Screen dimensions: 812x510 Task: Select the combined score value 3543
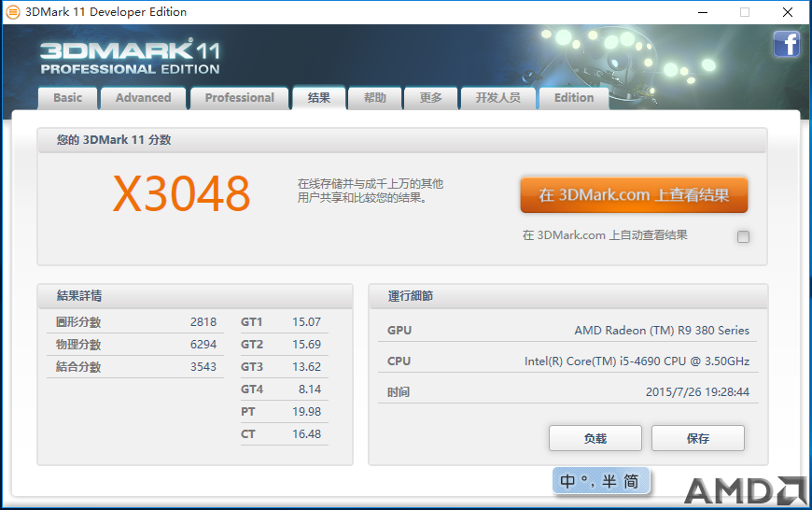tap(203, 366)
